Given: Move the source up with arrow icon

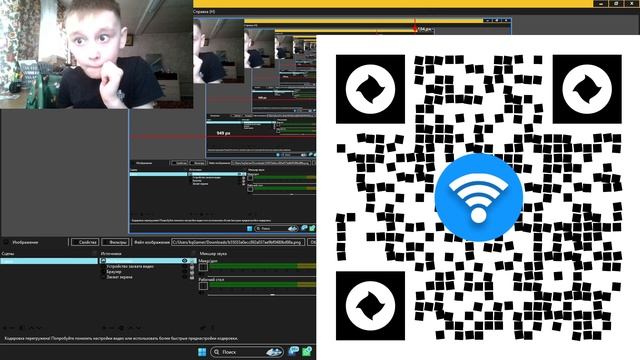Looking at the screenshot, I should pos(130,328).
